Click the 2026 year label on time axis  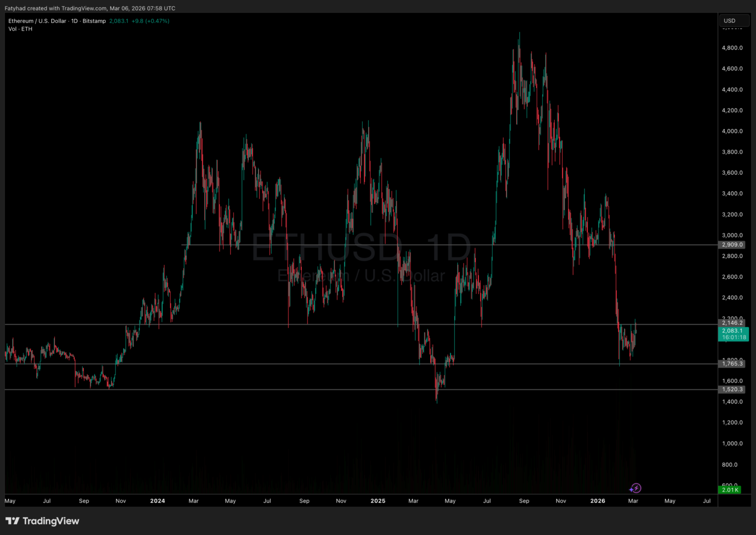coord(598,501)
